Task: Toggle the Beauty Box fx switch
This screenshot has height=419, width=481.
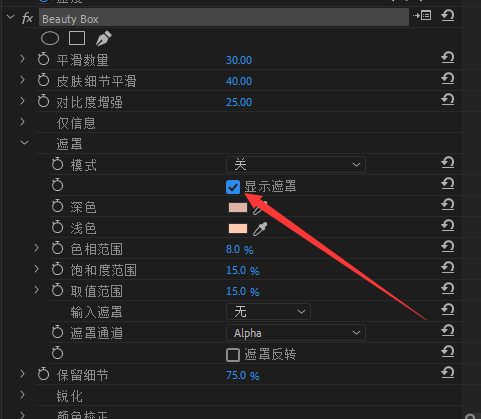Action: (27, 18)
